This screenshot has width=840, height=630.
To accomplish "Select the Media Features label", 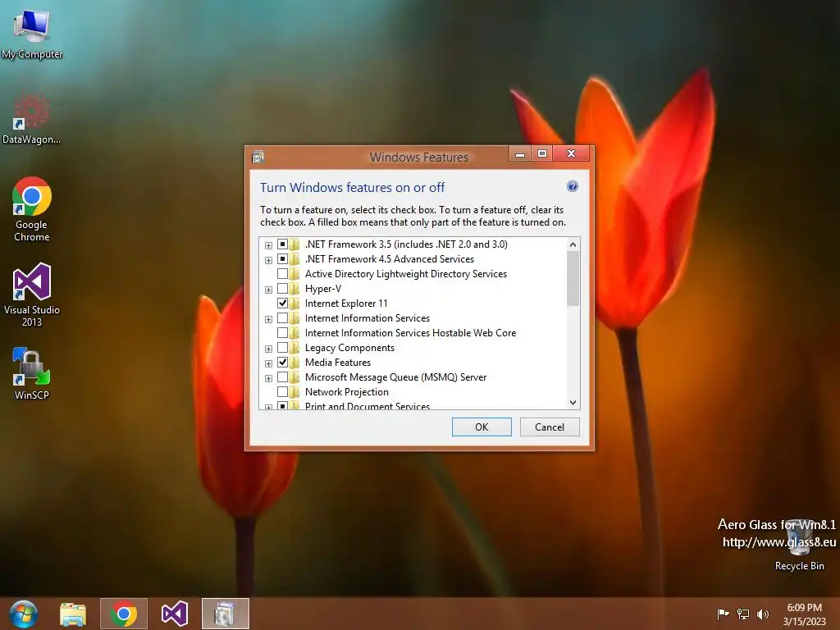I will 337,363.
